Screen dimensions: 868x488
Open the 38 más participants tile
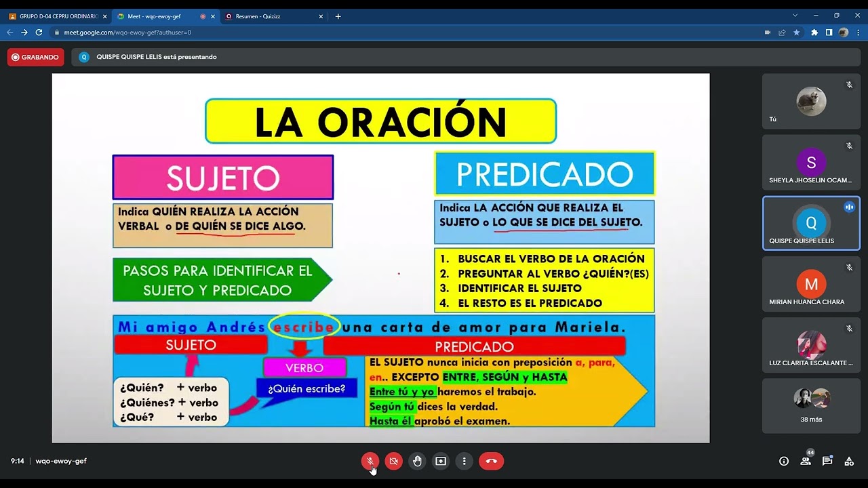[811, 406]
